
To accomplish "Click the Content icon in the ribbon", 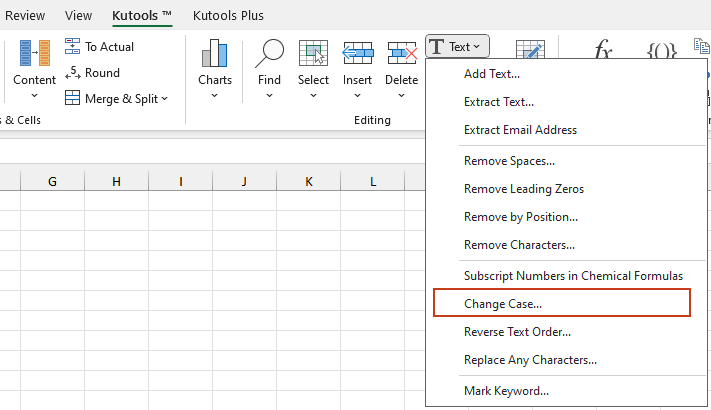I will point(34,55).
